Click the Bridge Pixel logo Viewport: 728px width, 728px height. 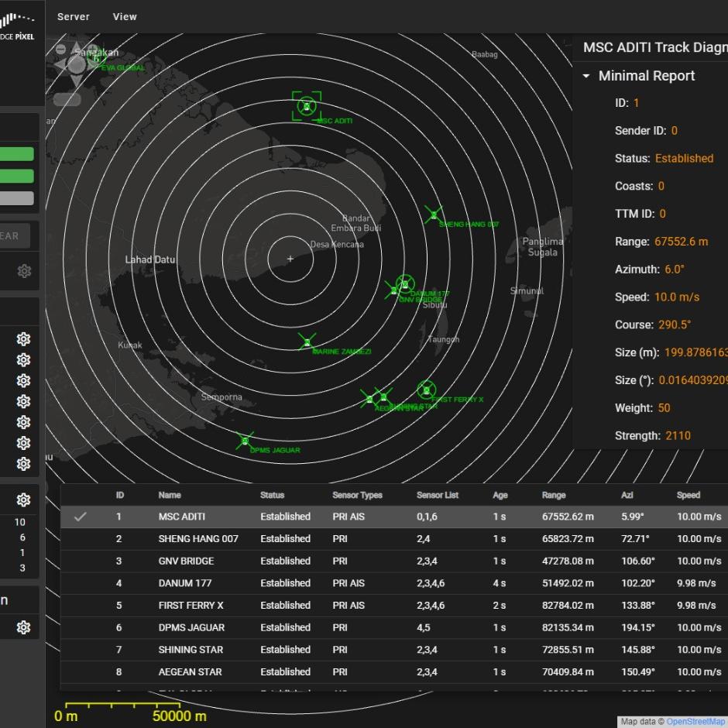17,27
